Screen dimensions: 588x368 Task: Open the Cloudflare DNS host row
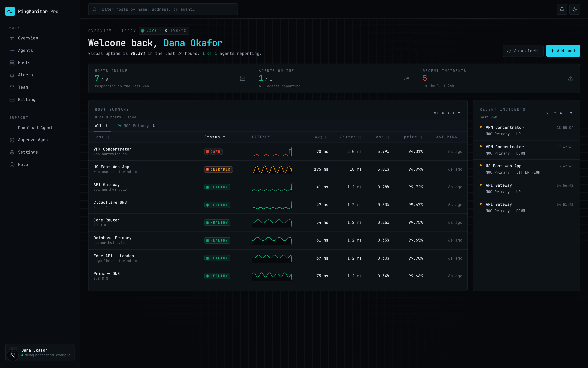(x=278, y=205)
